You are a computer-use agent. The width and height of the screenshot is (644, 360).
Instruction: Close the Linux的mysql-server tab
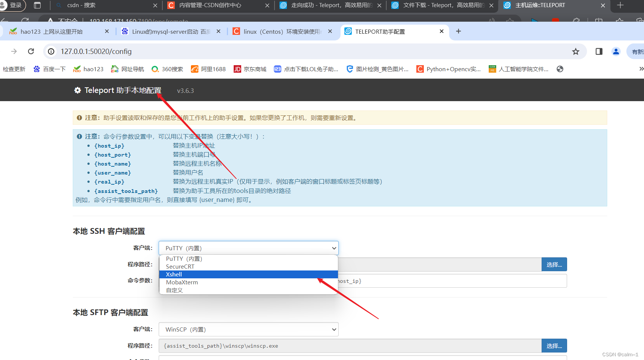pyautogui.click(x=218, y=31)
